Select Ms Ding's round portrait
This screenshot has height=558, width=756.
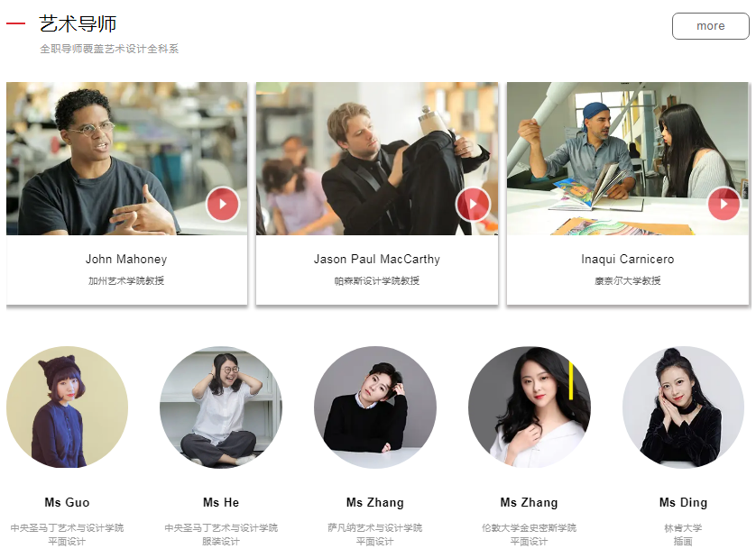[683, 407]
